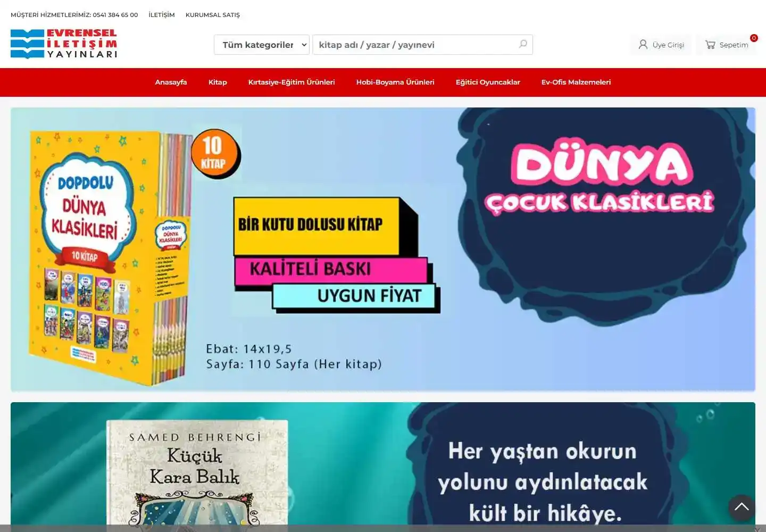Open the Anasayfa menu item
Image resolution: width=766 pixels, height=532 pixels.
[x=171, y=82]
